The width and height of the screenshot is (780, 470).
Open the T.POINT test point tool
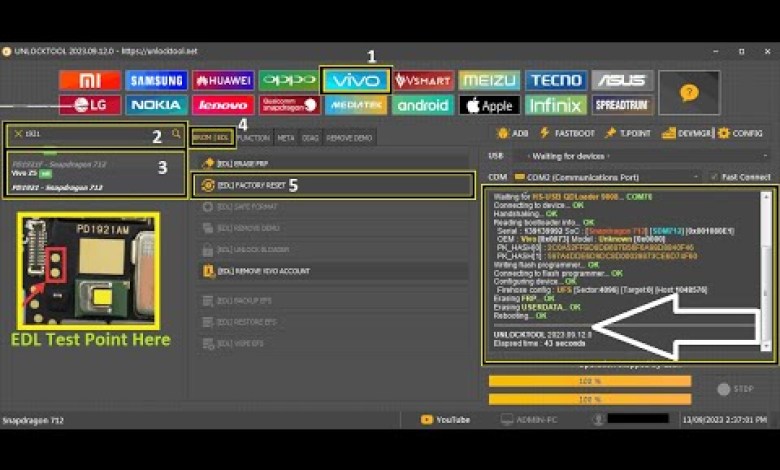(x=628, y=133)
